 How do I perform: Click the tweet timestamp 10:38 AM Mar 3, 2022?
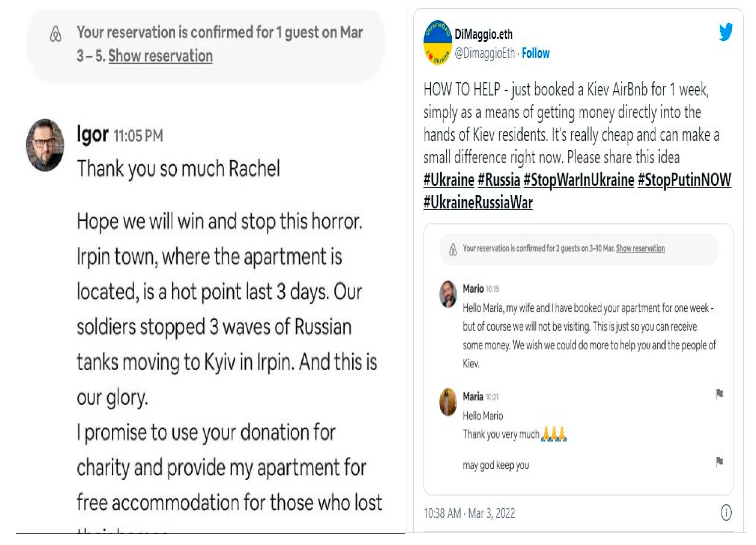(x=469, y=513)
